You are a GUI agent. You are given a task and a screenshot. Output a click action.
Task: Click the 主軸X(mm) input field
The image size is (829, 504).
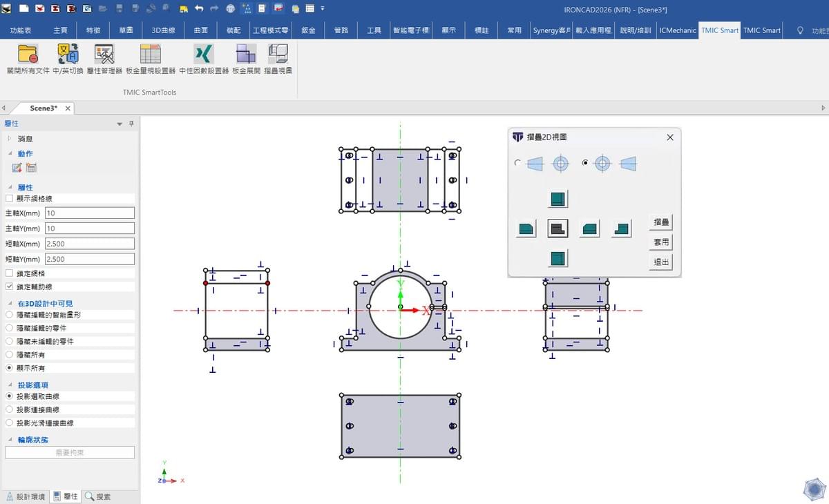click(90, 213)
